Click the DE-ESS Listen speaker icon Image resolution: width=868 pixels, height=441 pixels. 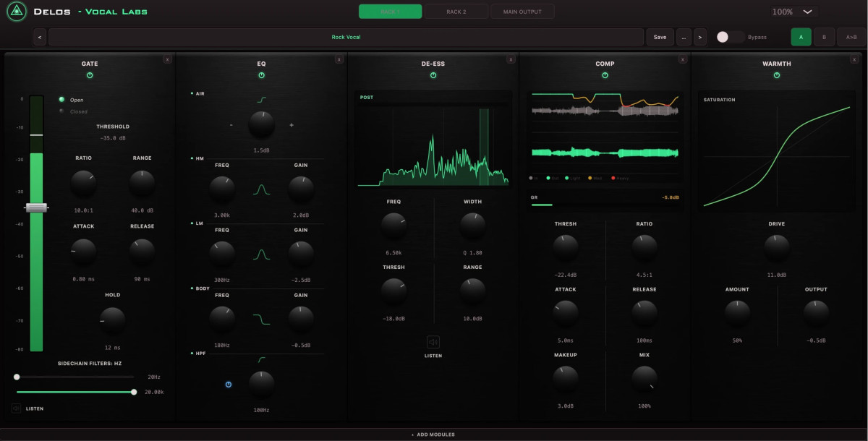(x=433, y=342)
